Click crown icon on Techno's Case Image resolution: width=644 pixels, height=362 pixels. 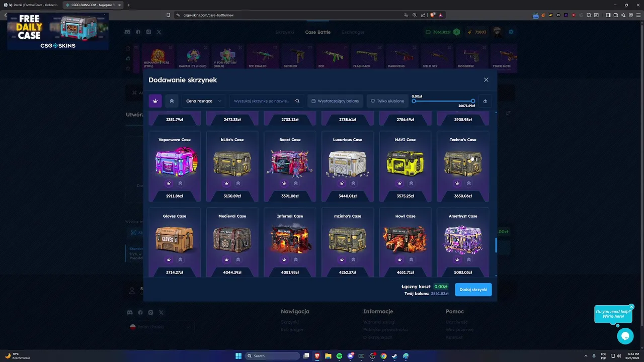(x=457, y=183)
